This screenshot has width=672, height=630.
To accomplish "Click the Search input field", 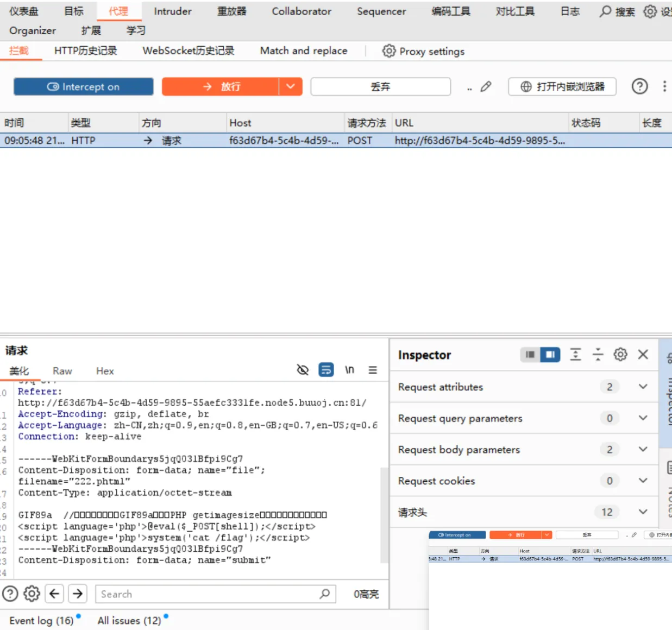I will click(x=216, y=594).
